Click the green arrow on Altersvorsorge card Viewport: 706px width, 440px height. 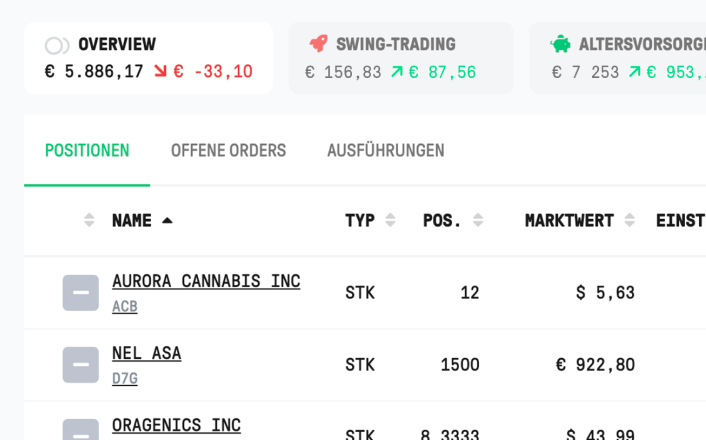coord(634,72)
